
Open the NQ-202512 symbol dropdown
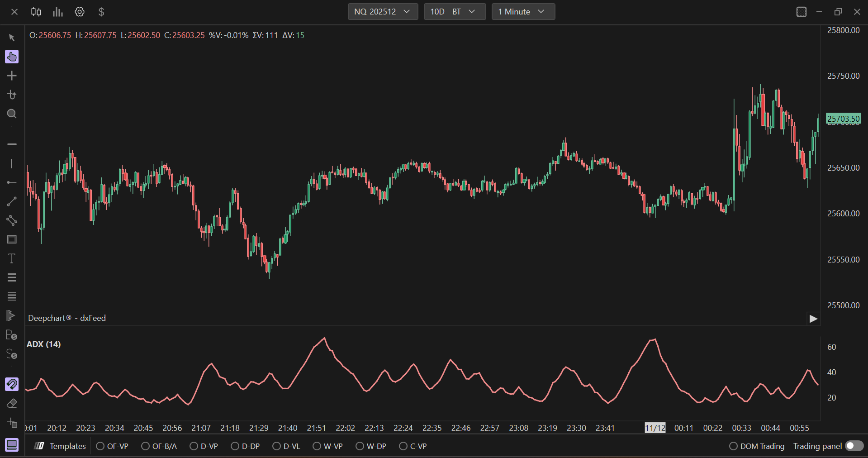point(382,12)
